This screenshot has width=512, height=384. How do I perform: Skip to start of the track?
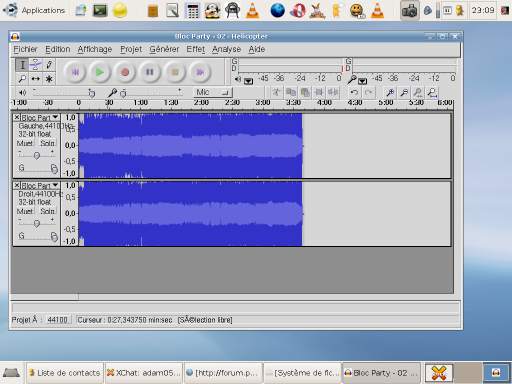pos(75,72)
